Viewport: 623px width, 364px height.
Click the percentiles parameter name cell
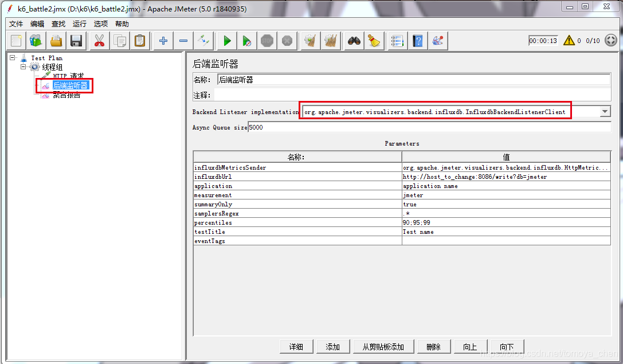297,222
